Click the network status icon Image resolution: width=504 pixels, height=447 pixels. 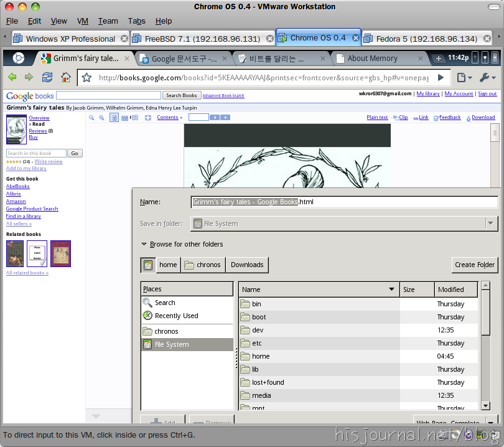[x=485, y=58]
